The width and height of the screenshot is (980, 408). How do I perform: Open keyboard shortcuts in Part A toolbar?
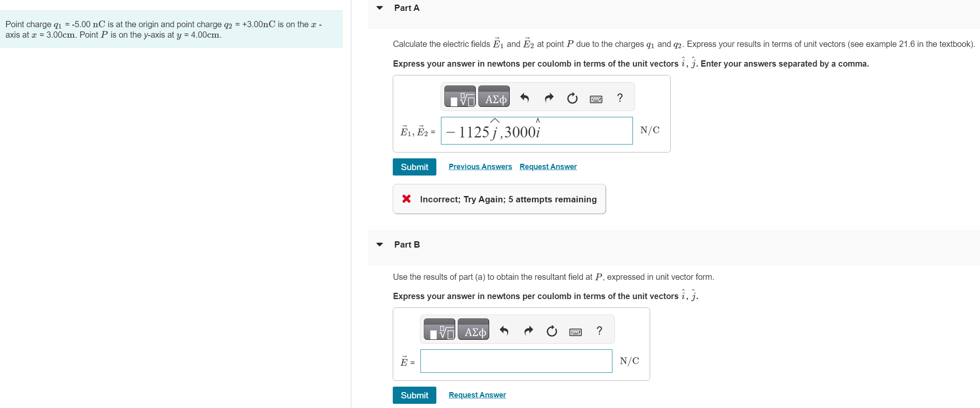pos(596,99)
